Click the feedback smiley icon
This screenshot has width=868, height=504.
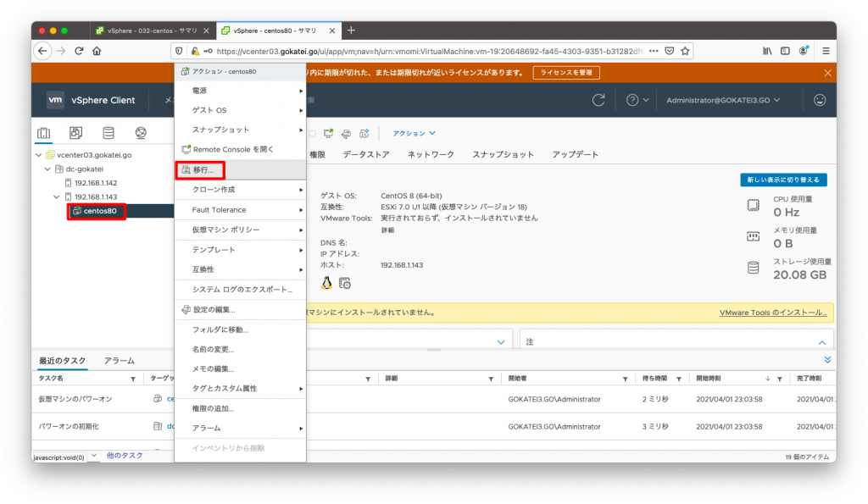coord(820,100)
